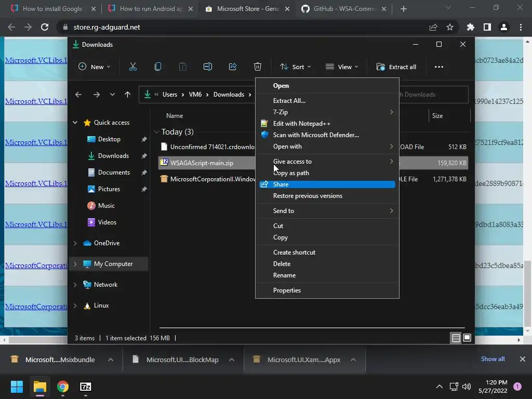Go back with the Explorer back arrow
The height and width of the screenshot is (399, 532).
(78, 95)
